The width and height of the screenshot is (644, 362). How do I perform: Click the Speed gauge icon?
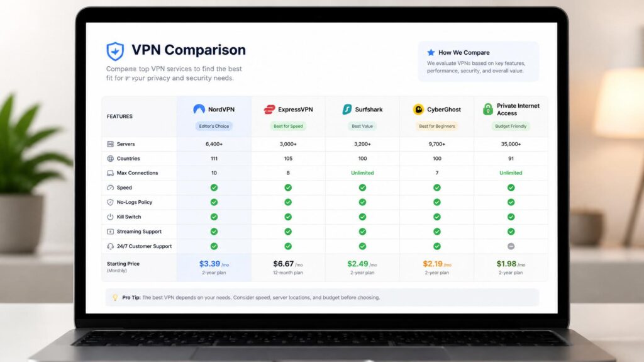pyautogui.click(x=111, y=188)
